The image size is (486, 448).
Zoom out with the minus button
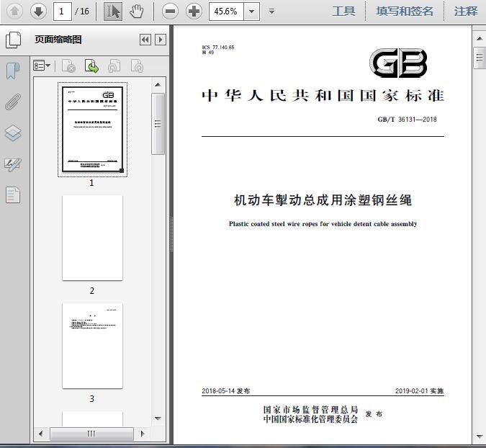(170, 12)
